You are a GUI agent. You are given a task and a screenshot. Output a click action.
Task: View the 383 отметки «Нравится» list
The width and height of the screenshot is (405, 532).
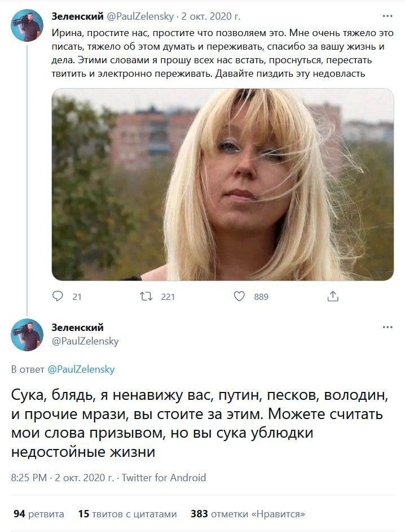tap(248, 514)
